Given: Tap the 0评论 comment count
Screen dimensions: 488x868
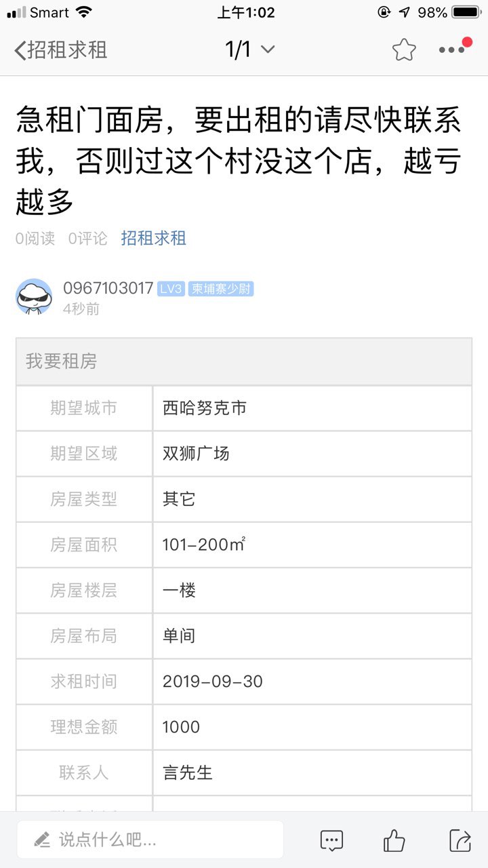Looking at the screenshot, I should point(87,239).
